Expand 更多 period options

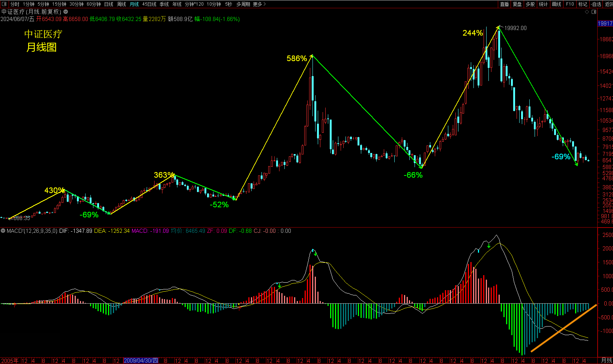pyautogui.click(x=259, y=4)
